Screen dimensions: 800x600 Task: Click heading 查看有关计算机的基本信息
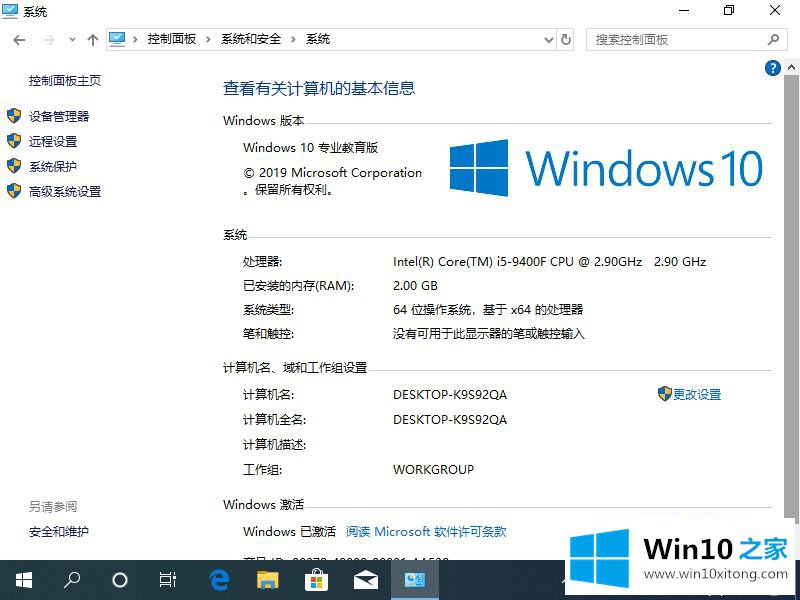point(319,88)
